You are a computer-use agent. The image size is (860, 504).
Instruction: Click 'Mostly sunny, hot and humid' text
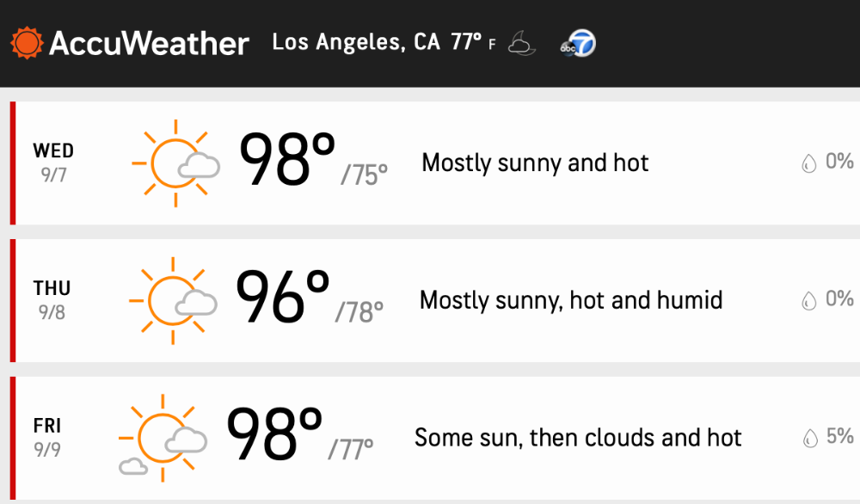coord(571,300)
